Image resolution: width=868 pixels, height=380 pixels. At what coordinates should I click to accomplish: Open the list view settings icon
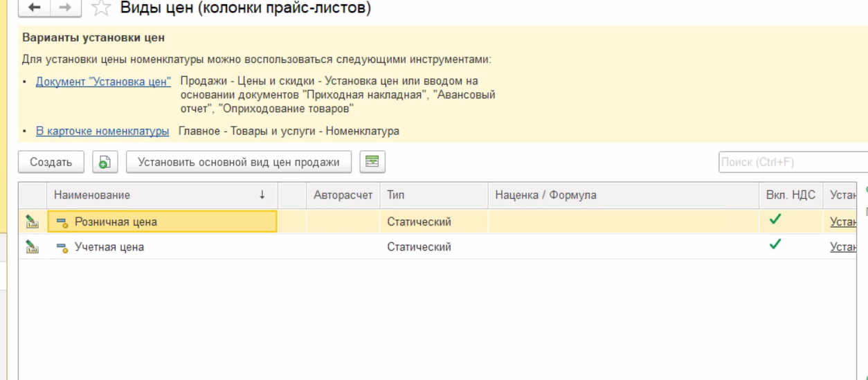tap(372, 162)
